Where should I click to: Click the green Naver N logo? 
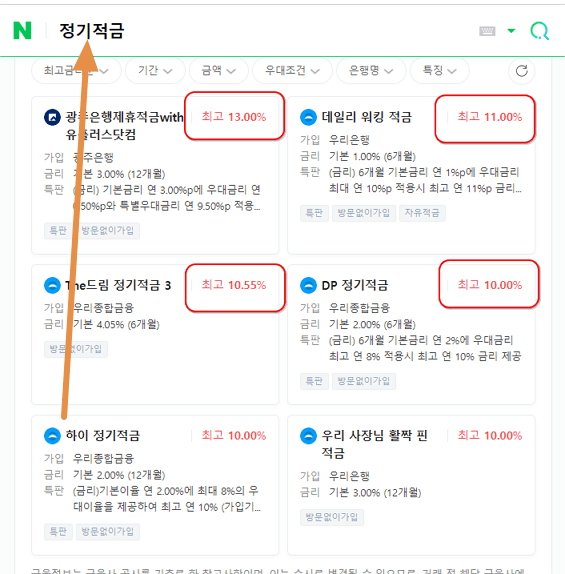coord(22,30)
